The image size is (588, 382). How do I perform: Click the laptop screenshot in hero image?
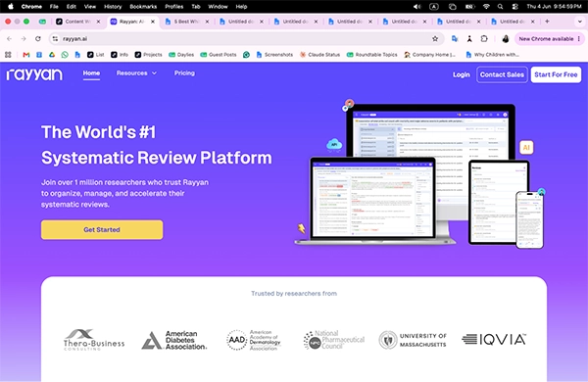pos(373,201)
